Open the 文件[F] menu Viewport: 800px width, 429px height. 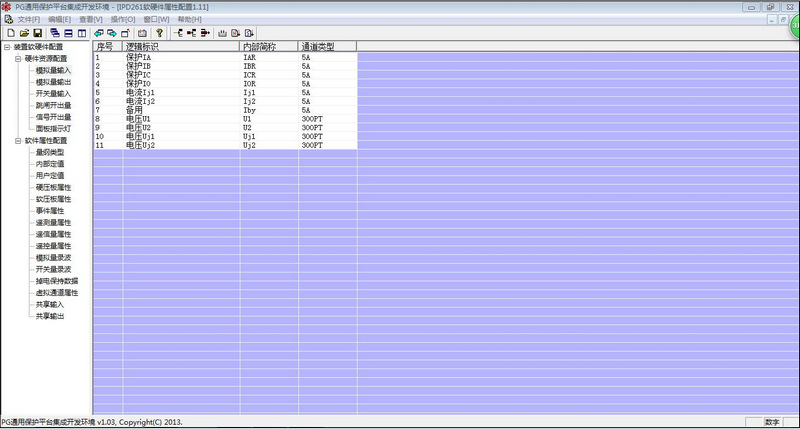(29, 20)
